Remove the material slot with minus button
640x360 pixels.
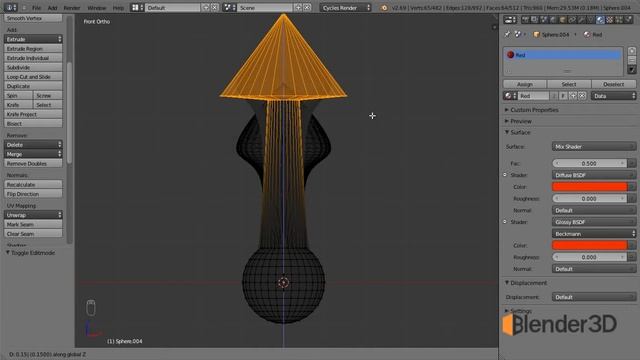pyautogui.click(x=632, y=60)
